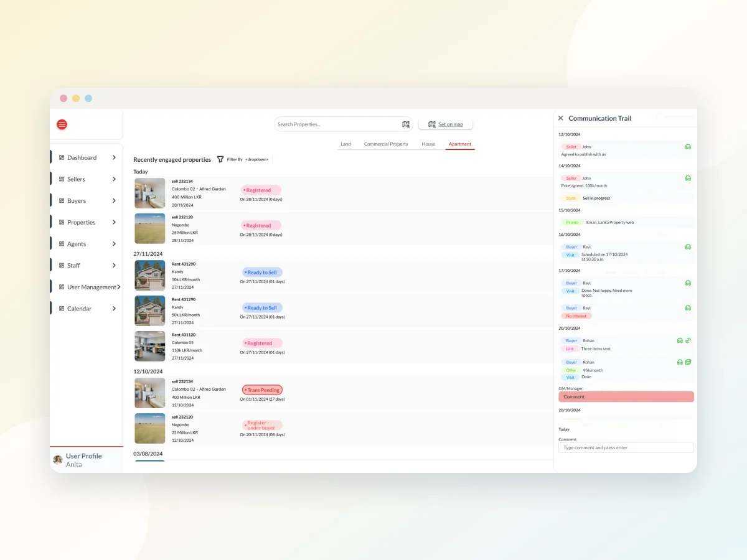The height and width of the screenshot is (560, 747).
Task: Select the Apartment tab
Action: [460, 144]
